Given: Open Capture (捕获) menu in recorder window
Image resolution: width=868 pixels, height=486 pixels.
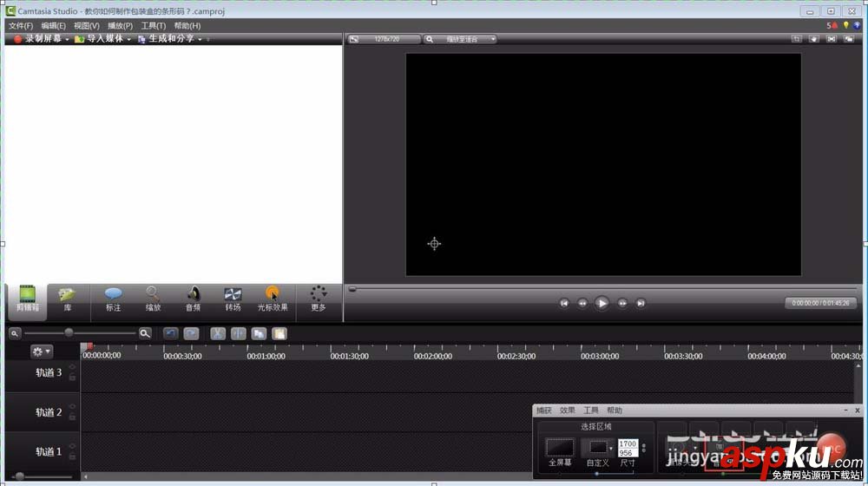Looking at the screenshot, I should [x=543, y=410].
